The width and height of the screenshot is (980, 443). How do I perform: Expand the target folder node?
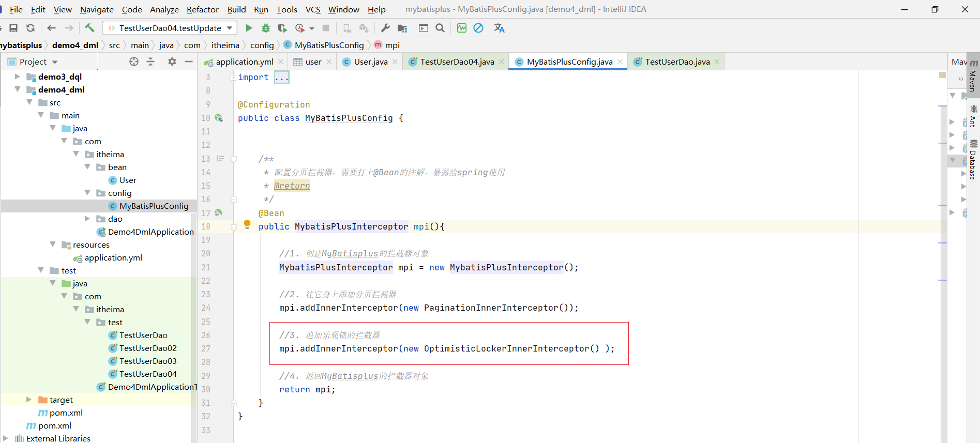pyautogui.click(x=29, y=400)
